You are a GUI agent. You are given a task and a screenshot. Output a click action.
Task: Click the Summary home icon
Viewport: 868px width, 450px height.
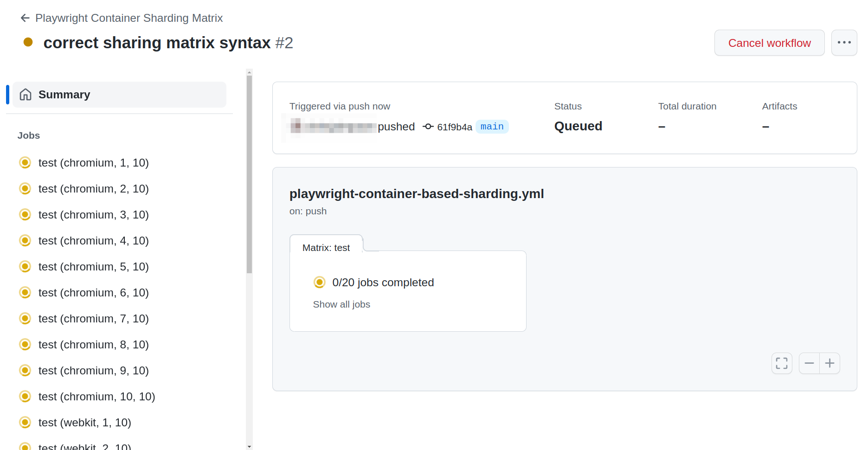(x=26, y=95)
